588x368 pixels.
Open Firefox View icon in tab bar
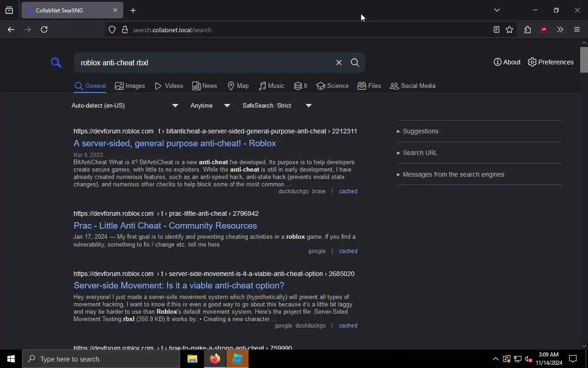(x=9, y=10)
